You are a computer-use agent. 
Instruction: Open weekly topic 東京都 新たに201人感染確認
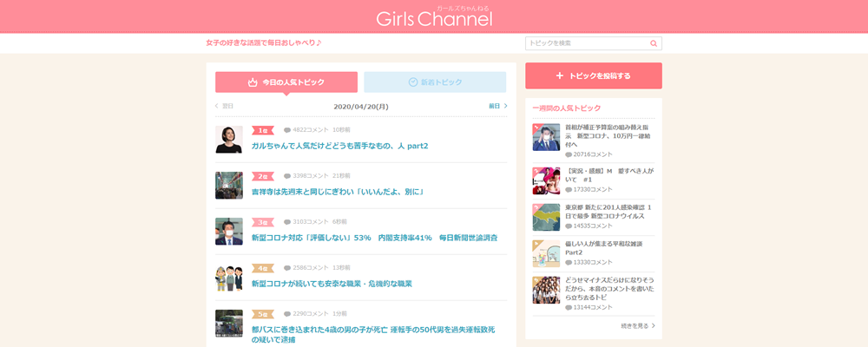click(608, 212)
